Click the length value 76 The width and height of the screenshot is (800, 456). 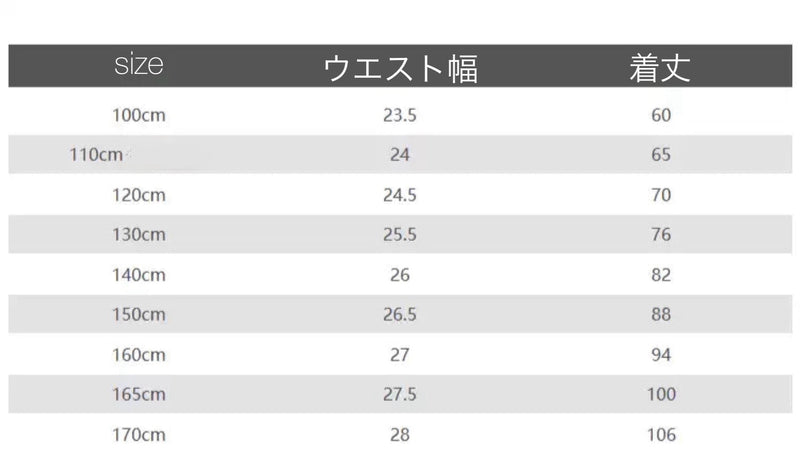click(661, 235)
